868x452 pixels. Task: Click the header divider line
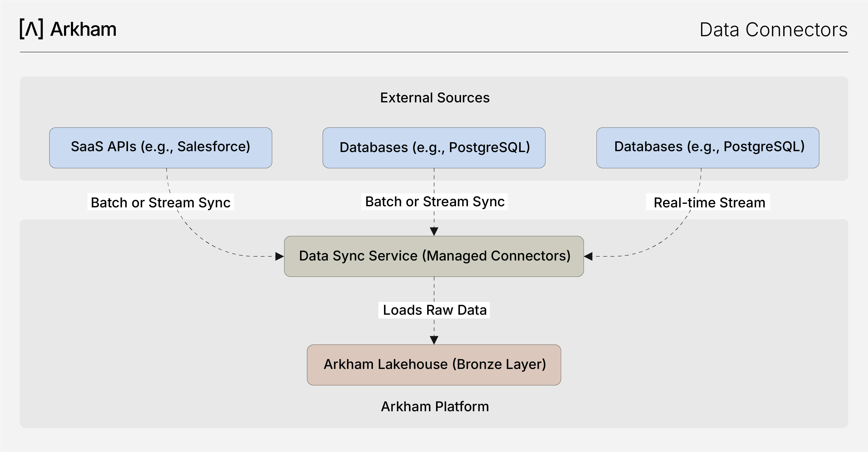click(x=434, y=52)
